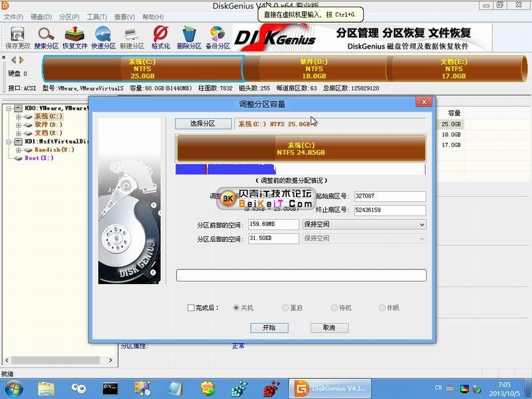Screen dimensions: 532x399
Task: Select the 待机 standby radio button
Action: point(334,308)
